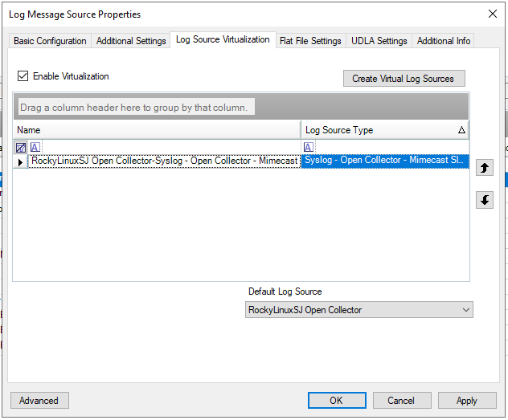Click the clear filter icon in filter row
The width and height of the screenshot is (508, 420).
click(21, 147)
